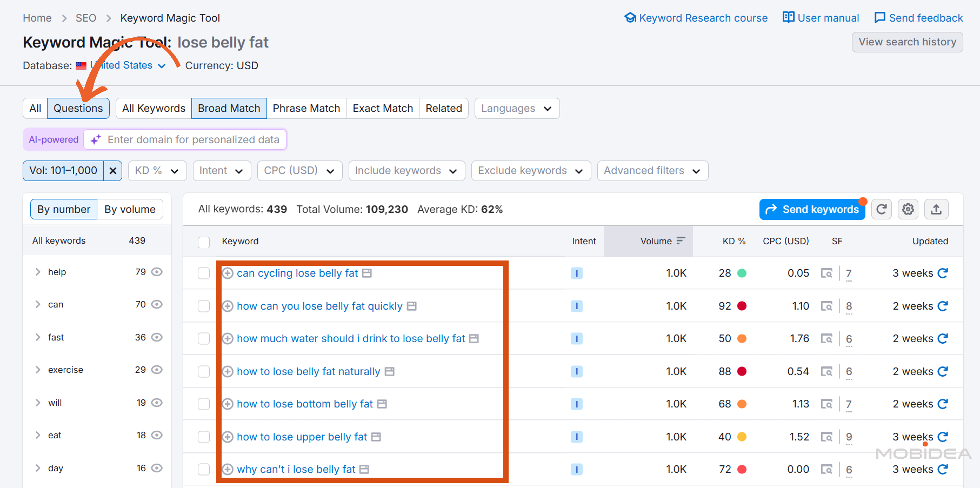Toggle eye icon for 'fast' group
This screenshot has width=980, height=488.
coord(157,337)
